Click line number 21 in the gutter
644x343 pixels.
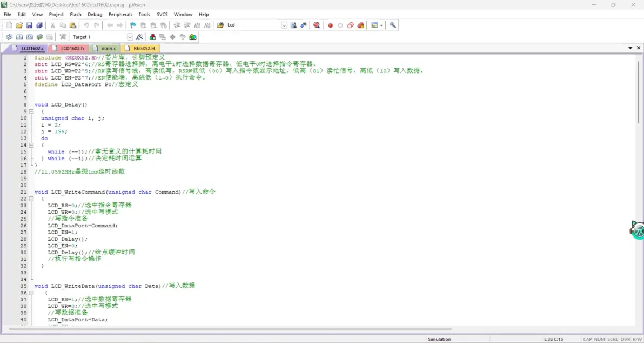(x=23, y=192)
